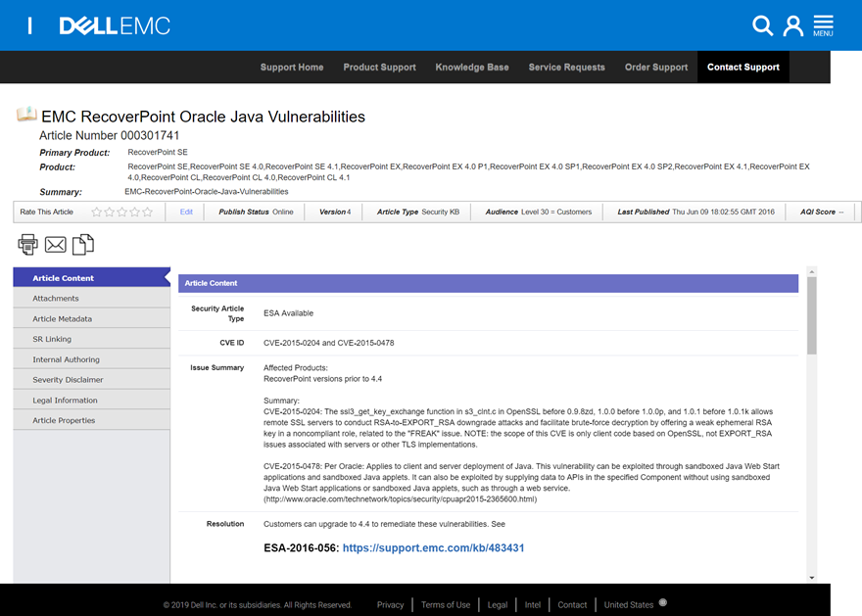Open Severity Disclaimer section
Screen dimensions: 862x616
(91, 379)
